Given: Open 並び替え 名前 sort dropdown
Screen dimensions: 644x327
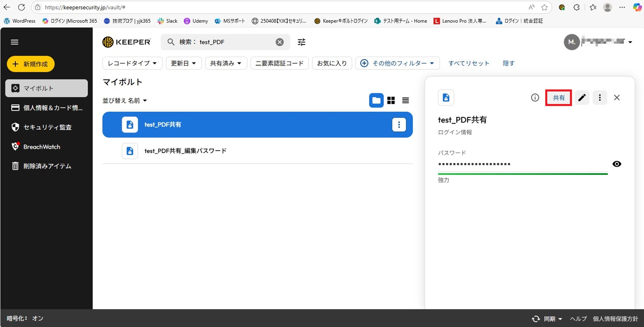Looking at the screenshot, I should coord(125,101).
